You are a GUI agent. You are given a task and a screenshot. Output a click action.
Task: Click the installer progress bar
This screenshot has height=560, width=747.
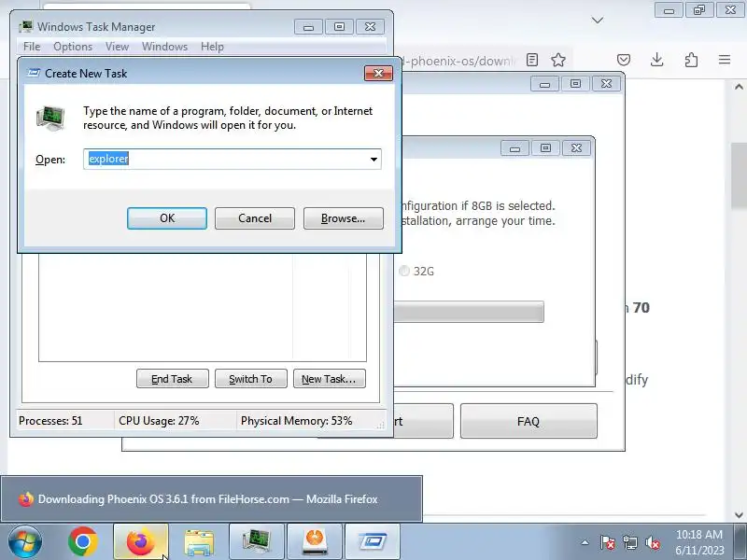[469, 312]
